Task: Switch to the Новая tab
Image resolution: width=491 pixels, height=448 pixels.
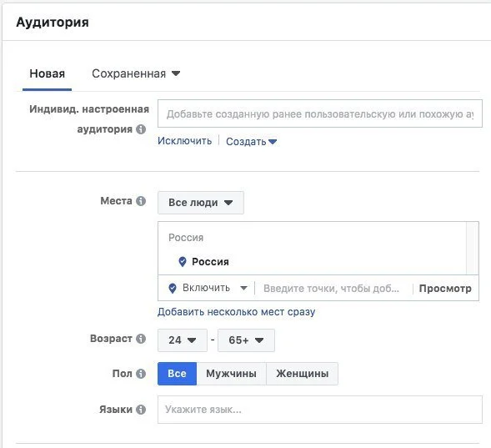Action: pos(47,74)
